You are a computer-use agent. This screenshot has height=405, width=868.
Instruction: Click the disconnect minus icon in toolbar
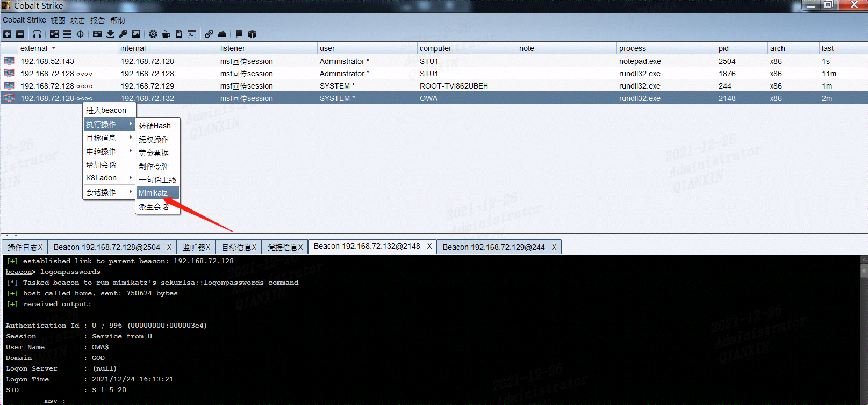pos(20,34)
